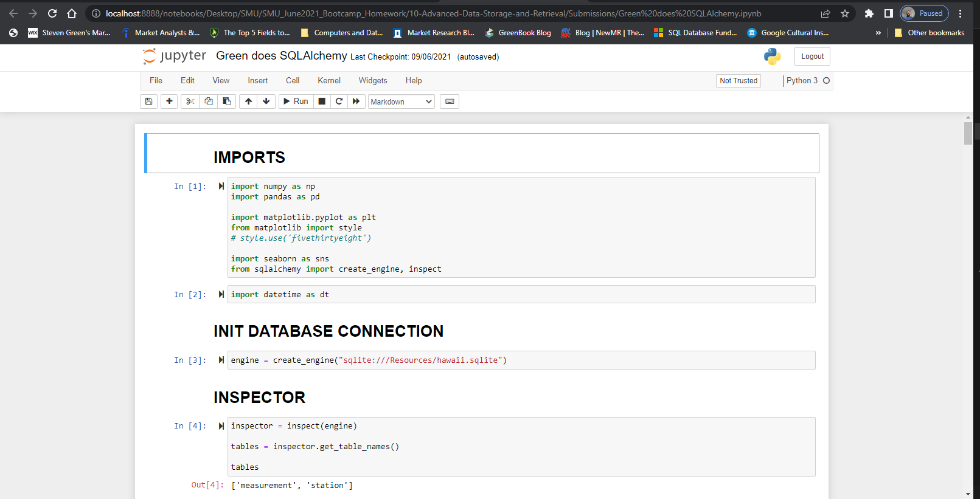Open the Other bookmarks folder
This screenshot has width=980, height=499.
coord(929,33)
